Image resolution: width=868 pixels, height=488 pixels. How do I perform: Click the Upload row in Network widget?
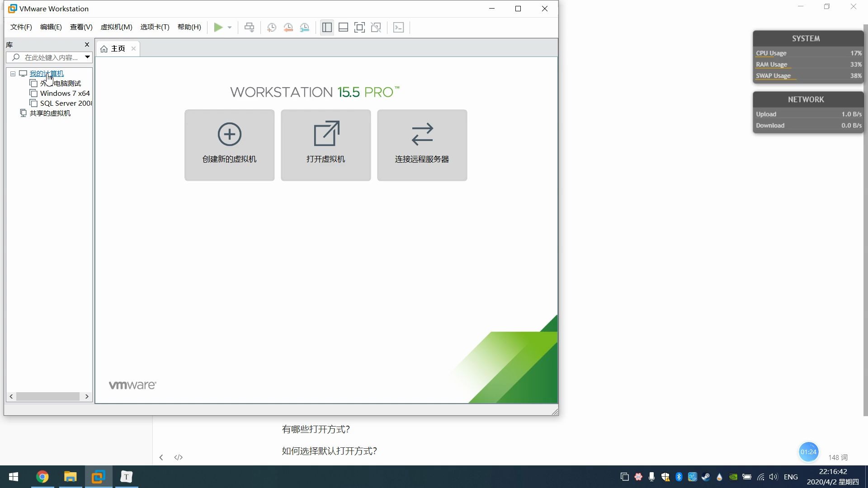point(808,114)
